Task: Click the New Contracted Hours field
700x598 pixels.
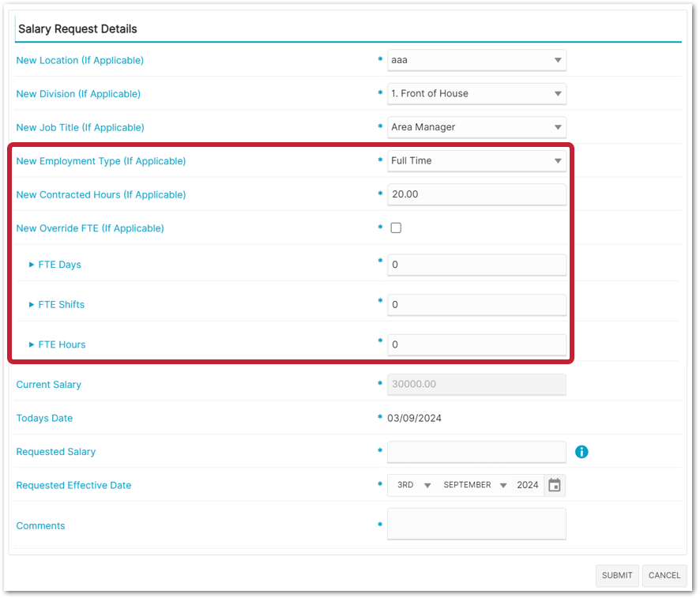Action: [x=476, y=194]
